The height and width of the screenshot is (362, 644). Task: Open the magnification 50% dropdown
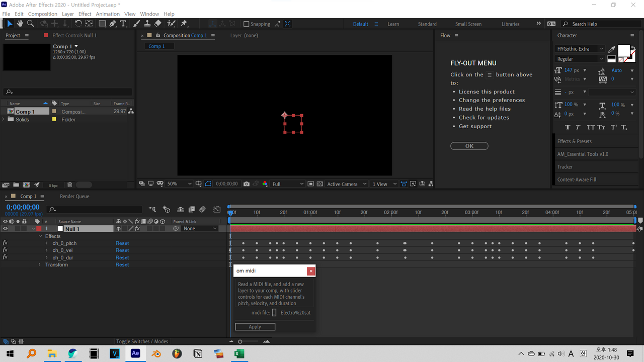pyautogui.click(x=180, y=184)
